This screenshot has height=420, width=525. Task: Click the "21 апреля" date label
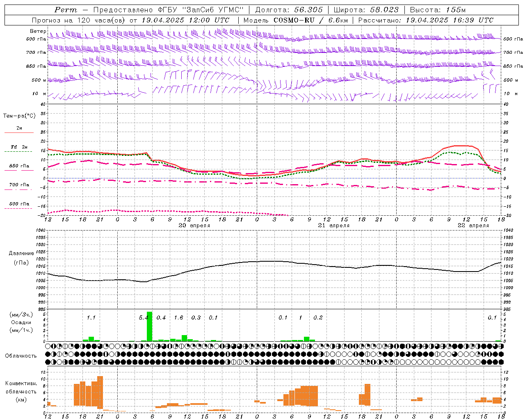(x=333, y=226)
